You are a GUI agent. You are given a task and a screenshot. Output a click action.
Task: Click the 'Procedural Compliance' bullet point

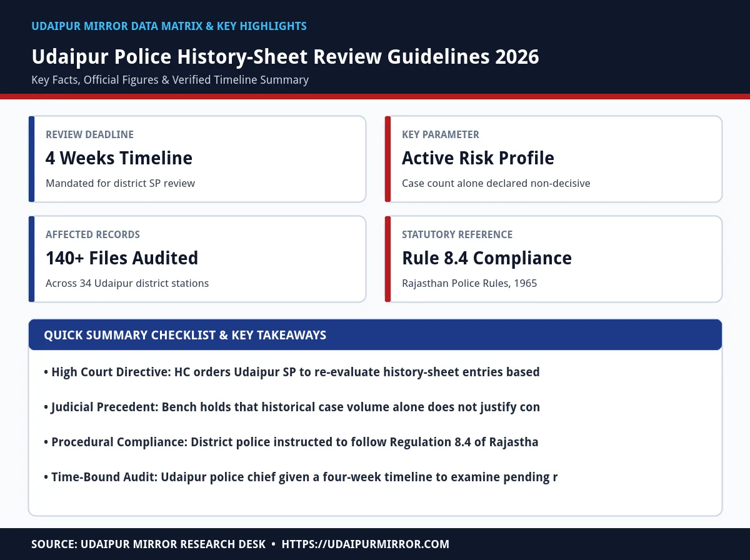(291, 442)
